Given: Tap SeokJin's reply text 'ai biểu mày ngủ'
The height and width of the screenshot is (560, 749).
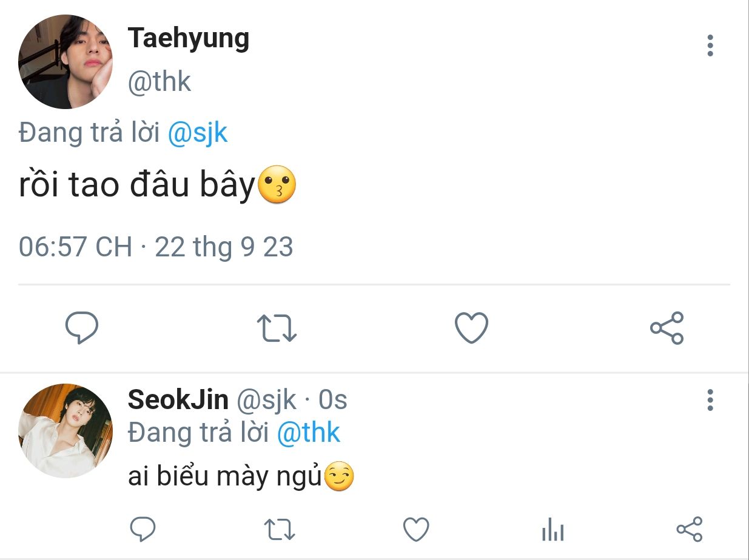Looking at the screenshot, I should point(224,478).
